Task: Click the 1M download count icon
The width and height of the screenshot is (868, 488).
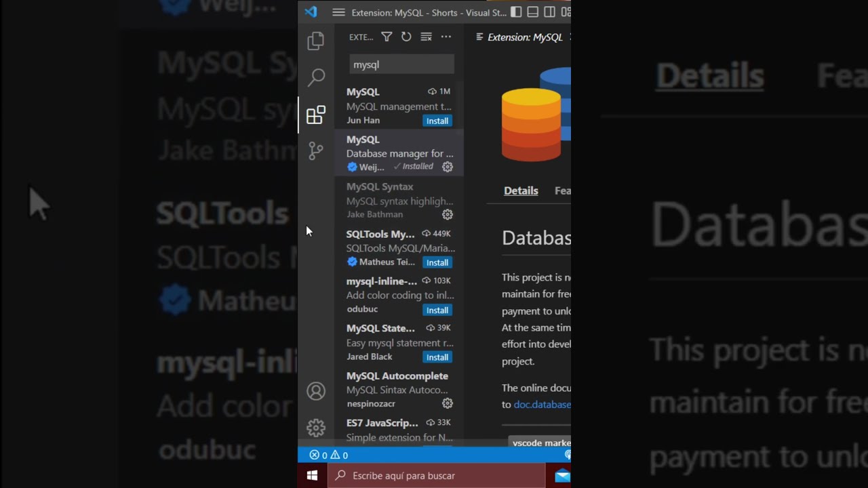Action: (432, 91)
